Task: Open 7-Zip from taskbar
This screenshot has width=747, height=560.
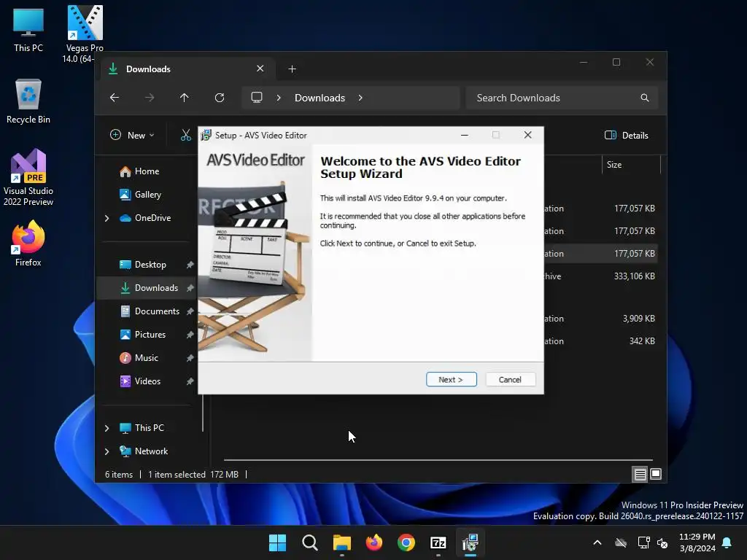Action: pos(438,542)
